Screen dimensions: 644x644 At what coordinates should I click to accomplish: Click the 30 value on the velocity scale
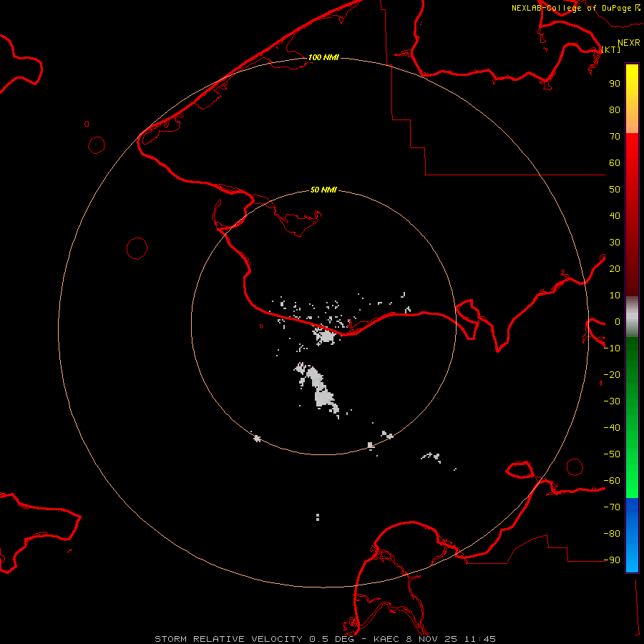[615, 243]
